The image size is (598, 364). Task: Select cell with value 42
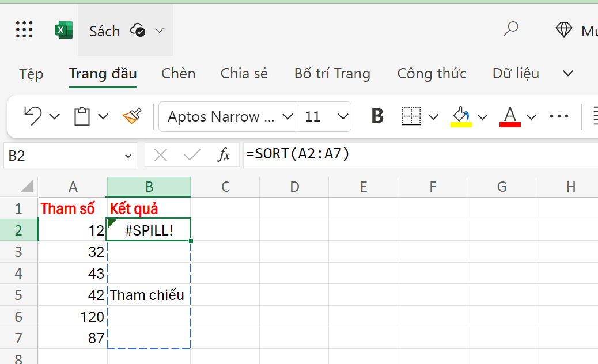pos(73,295)
